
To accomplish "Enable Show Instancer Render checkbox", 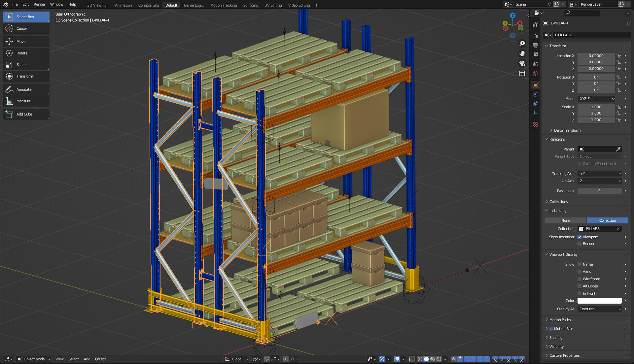I will pos(580,244).
